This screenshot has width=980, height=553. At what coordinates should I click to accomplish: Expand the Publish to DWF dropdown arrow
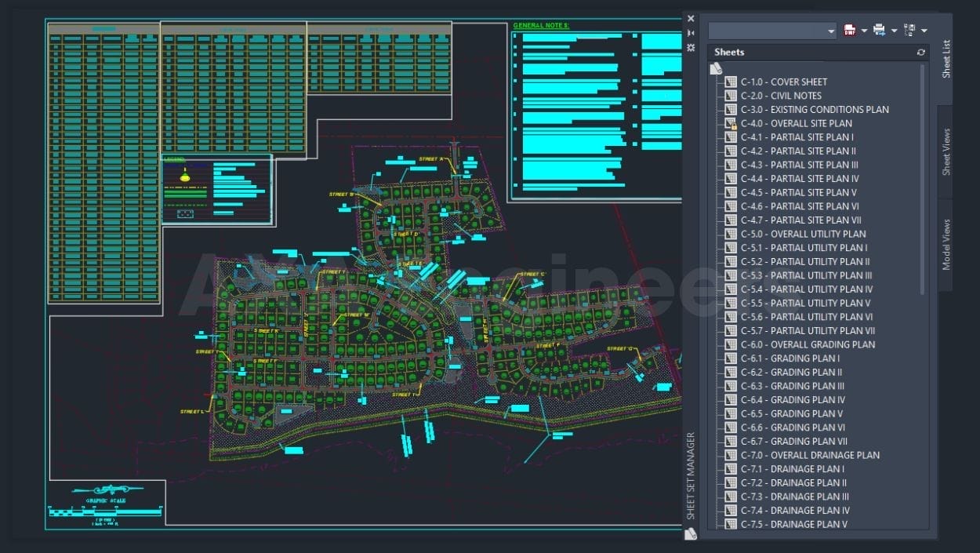click(864, 31)
